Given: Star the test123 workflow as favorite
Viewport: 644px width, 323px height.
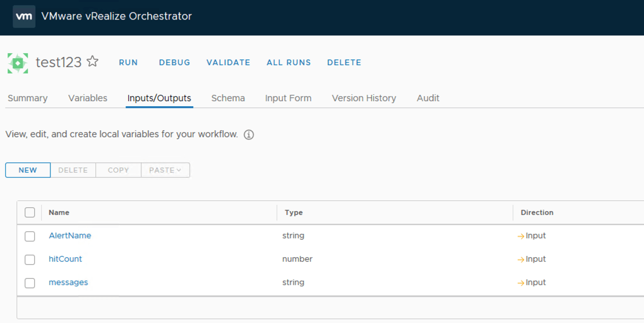Looking at the screenshot, I should click(93, 61).
